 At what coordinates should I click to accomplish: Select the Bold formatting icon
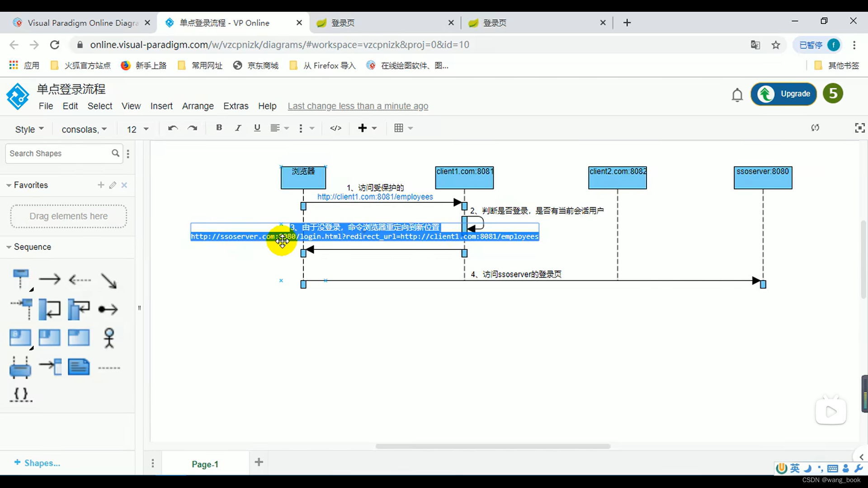(219, 128)
